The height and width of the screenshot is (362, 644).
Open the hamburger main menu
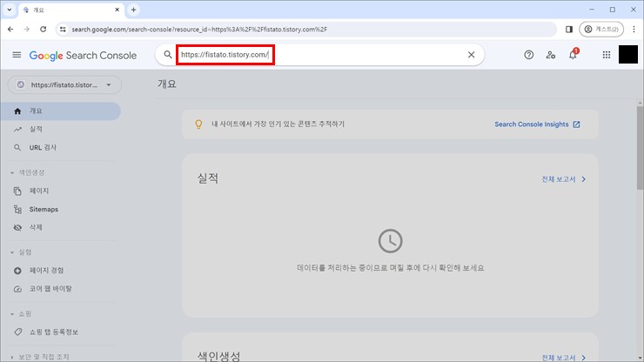click(17, 55)
